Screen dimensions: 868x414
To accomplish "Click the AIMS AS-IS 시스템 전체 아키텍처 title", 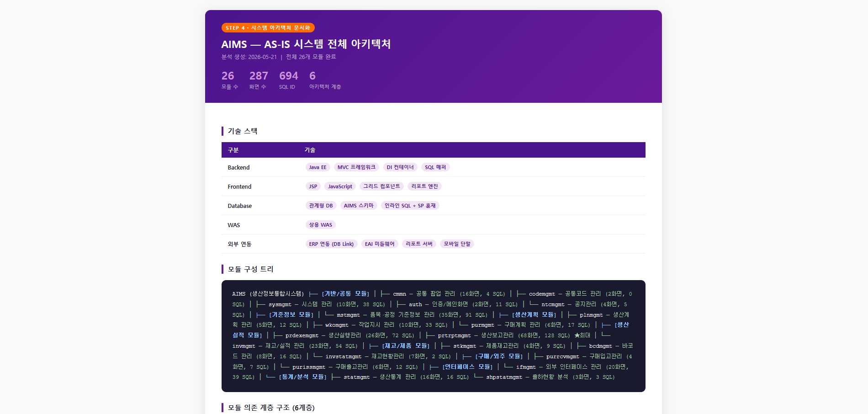I will (306, 44).
